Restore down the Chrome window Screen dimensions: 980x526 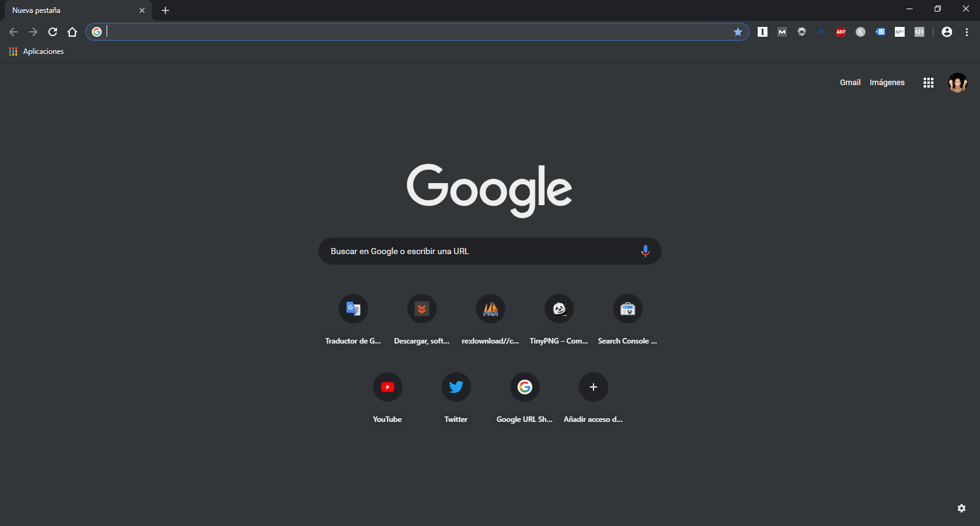pos(938,9)
